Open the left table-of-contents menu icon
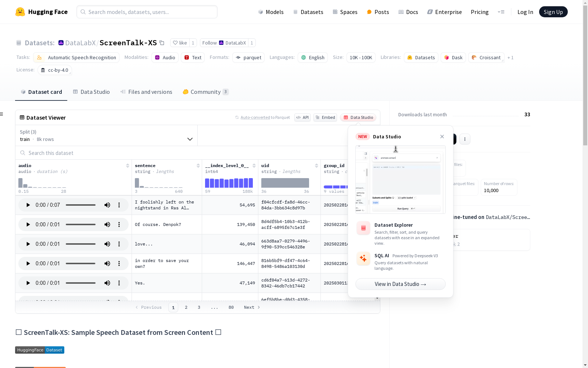Viewport: 588px width, 368px height. [x=2, y=114]
